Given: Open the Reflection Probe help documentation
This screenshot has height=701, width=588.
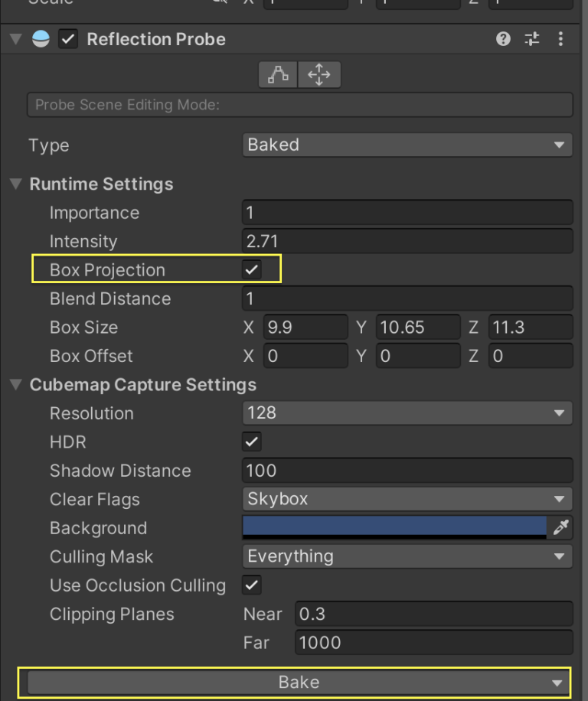Looking at the screenshot, I should [503, 39].
